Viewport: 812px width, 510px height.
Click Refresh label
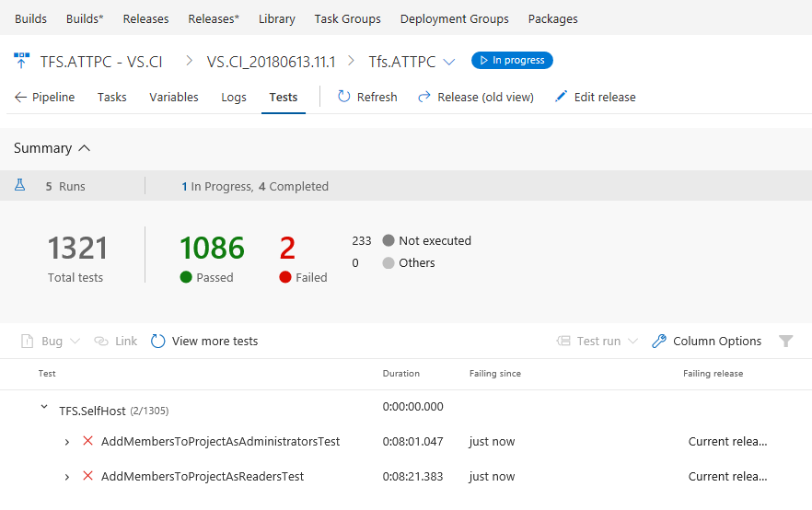pos(377,98)
